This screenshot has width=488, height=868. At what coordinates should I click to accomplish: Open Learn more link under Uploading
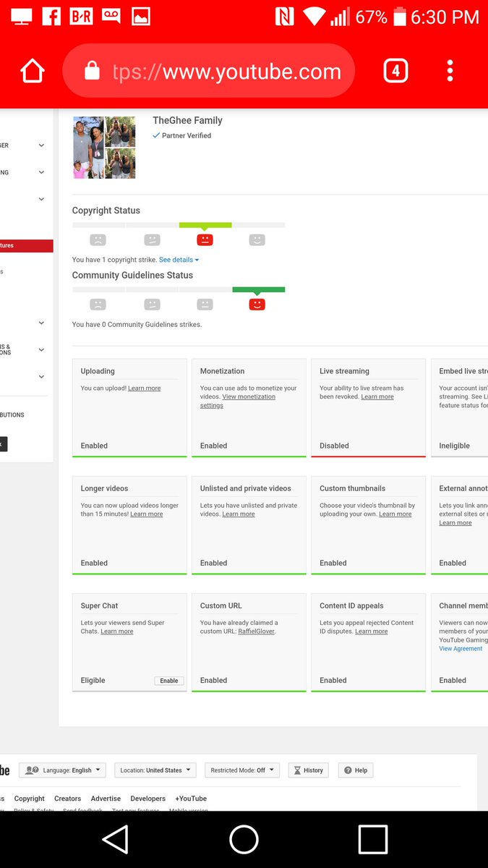(145, 388)
